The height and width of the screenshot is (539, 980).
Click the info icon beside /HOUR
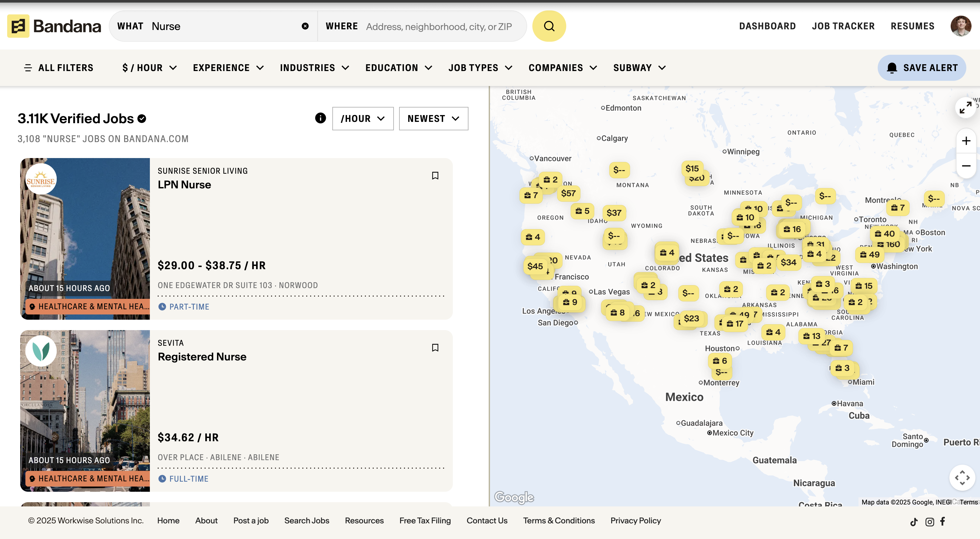[x=320, y=118]
